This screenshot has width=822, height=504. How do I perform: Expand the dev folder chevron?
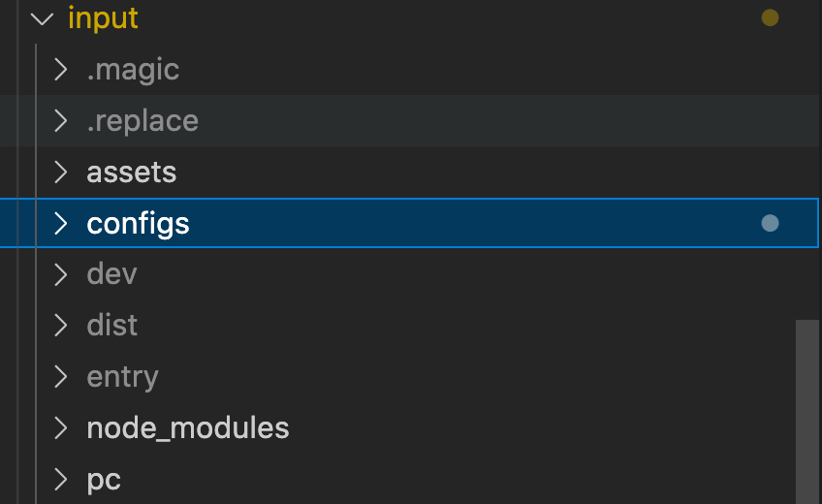click(61, 274)
